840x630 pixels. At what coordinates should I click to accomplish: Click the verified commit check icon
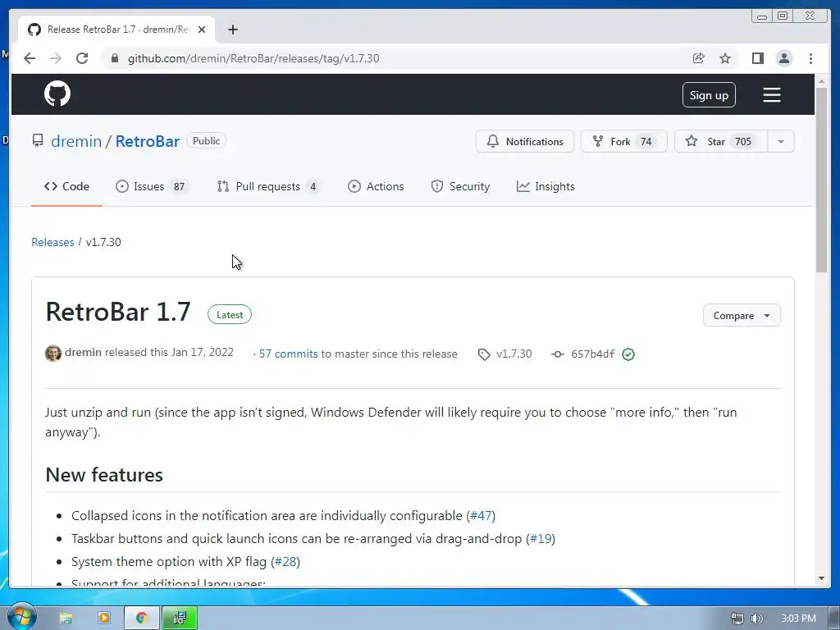tap(628, 354)
